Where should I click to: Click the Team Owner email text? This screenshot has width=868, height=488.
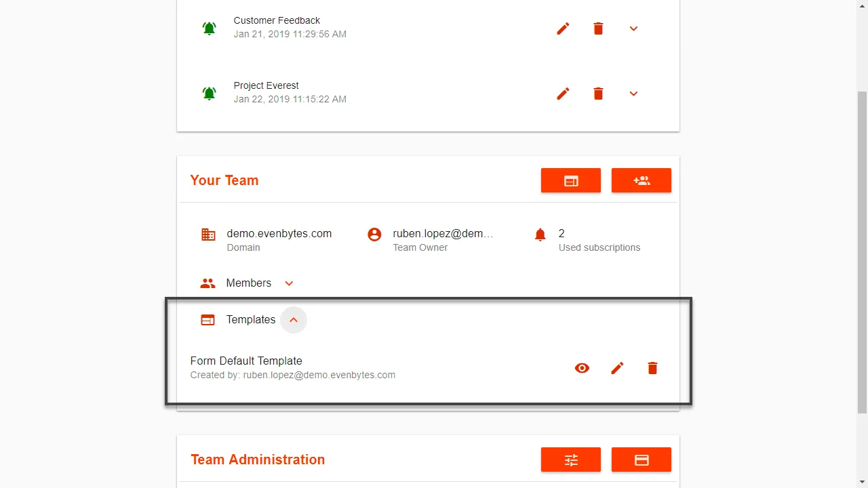(443, 233)
